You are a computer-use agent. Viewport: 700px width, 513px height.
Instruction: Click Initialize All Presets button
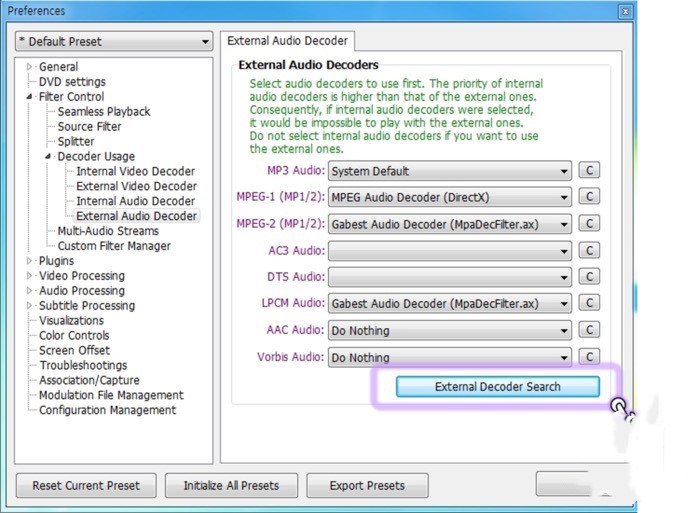tap(231, 485)
